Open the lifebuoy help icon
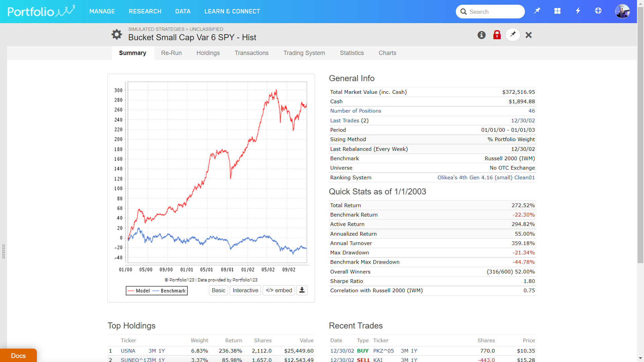This screenshot has width=644, height=362. click(x=598, y=11)
